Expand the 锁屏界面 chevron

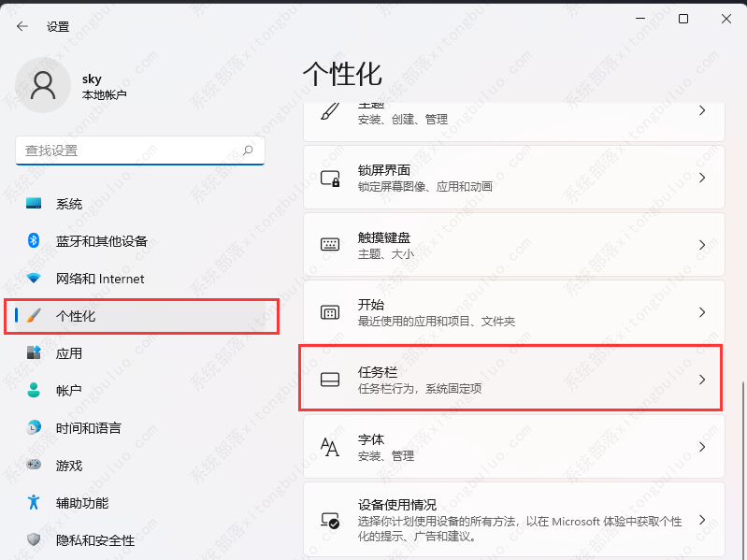pyautogui.click(x=702, y=178)
